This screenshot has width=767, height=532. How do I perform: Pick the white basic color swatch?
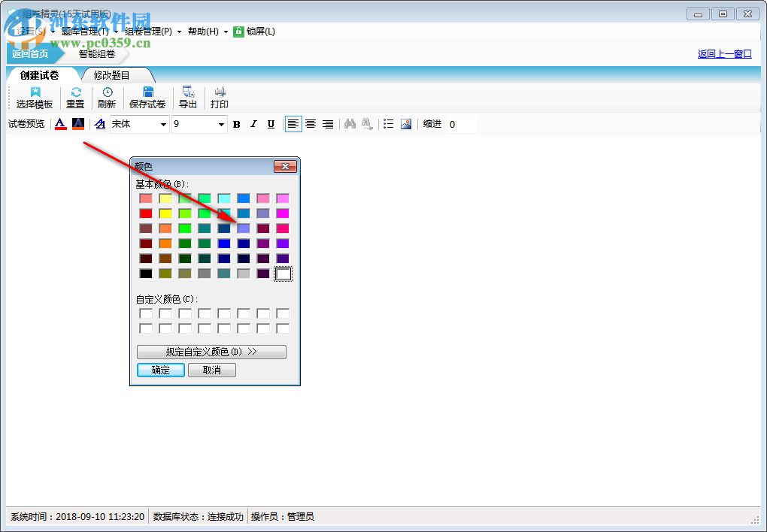283,274
